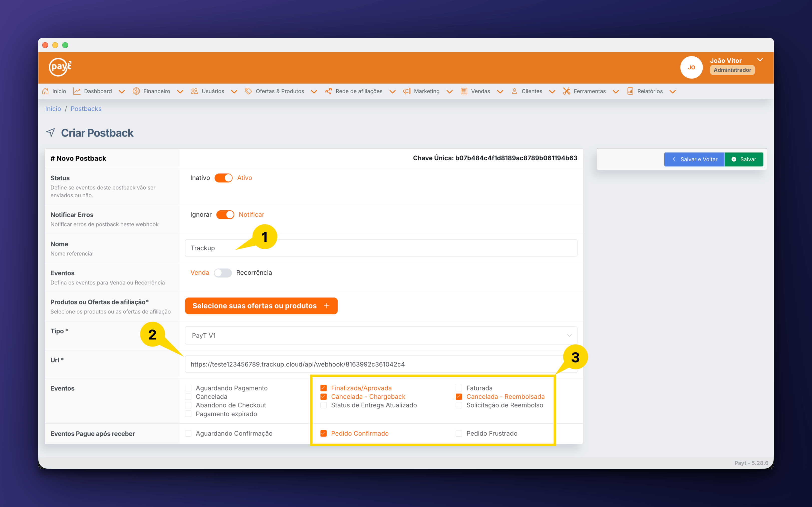Click the Relatórios report icon

(630, 91)
